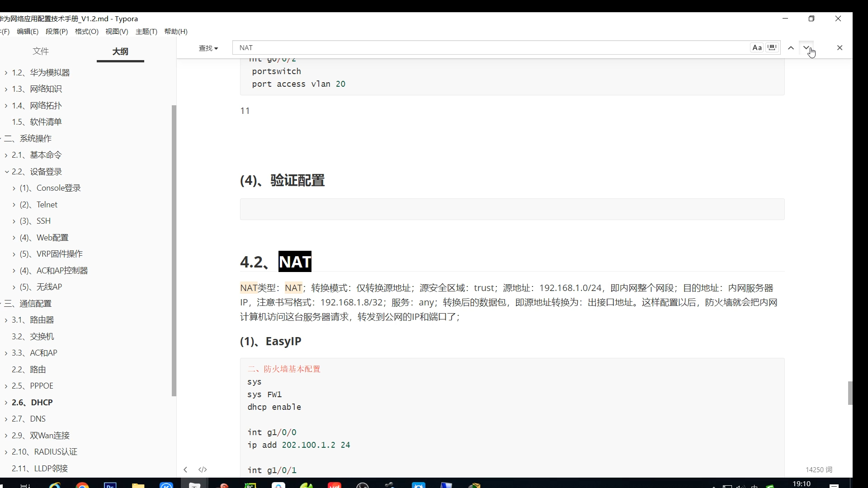This screenshot has width=868, height=488.
Task: Close the search bar
Action: (x=840, y=47)
